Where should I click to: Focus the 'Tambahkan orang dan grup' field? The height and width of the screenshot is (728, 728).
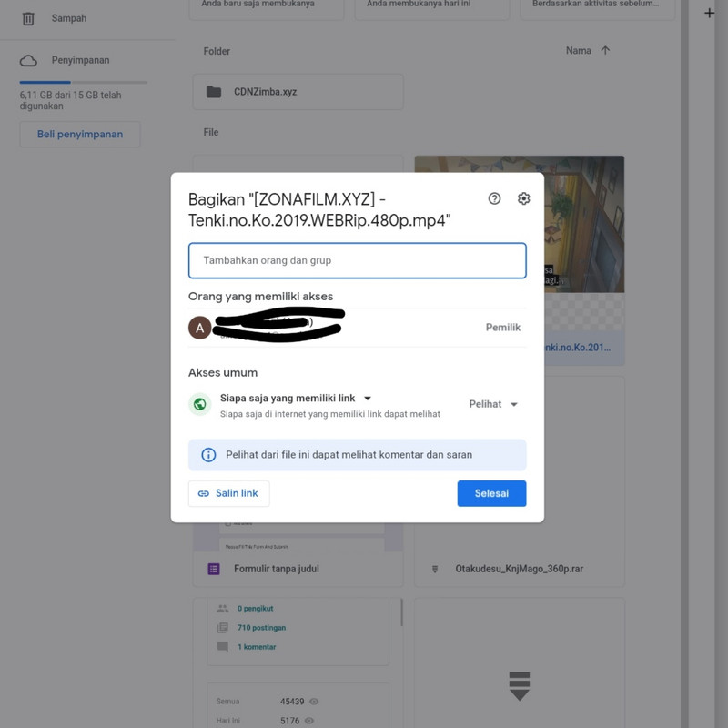[x=357, y=260]
